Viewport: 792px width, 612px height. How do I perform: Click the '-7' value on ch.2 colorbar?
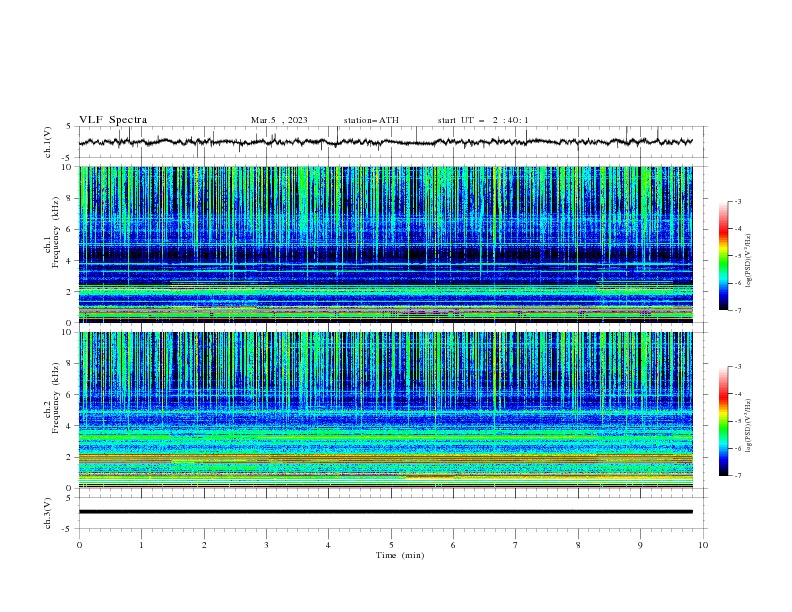point(737,476)
